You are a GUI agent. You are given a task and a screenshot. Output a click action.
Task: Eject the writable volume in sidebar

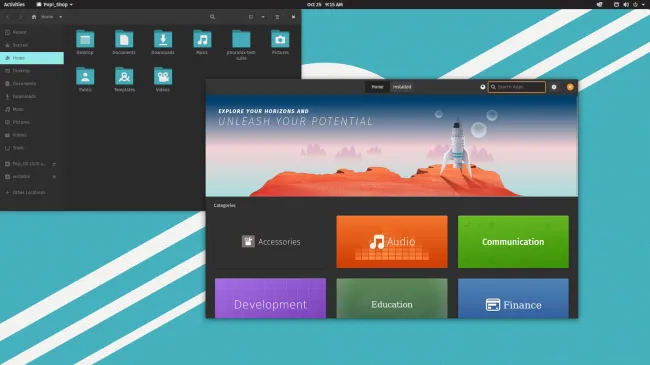coord(54,177)
